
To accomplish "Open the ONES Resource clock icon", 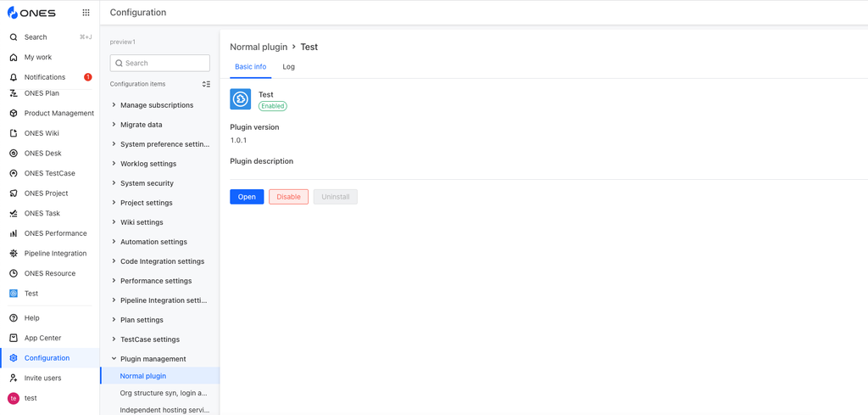I will click(x=14, y=273).
